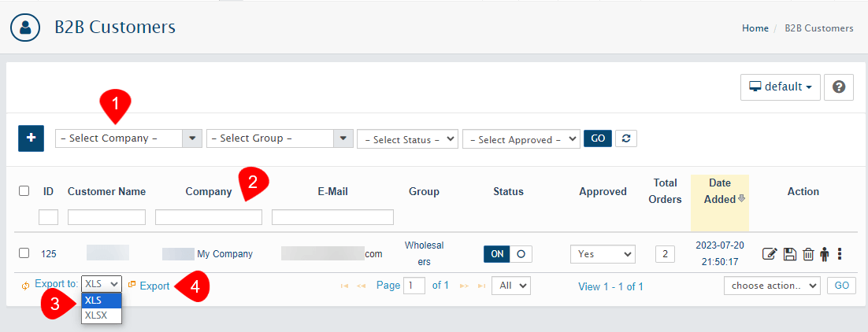Check the select-all checkbox in table header
The width and height of the screenshot is (868, 332).
click(x=24, y=191)
